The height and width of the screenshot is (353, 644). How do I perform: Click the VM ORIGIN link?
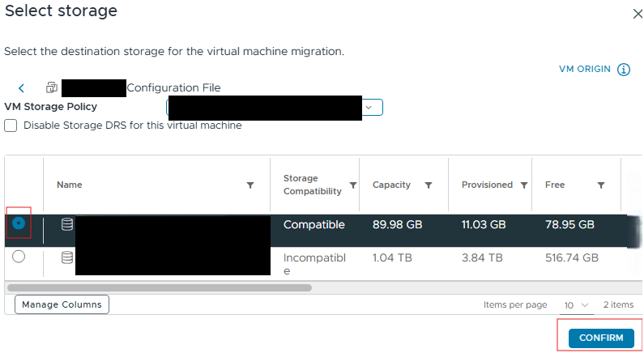584,70
